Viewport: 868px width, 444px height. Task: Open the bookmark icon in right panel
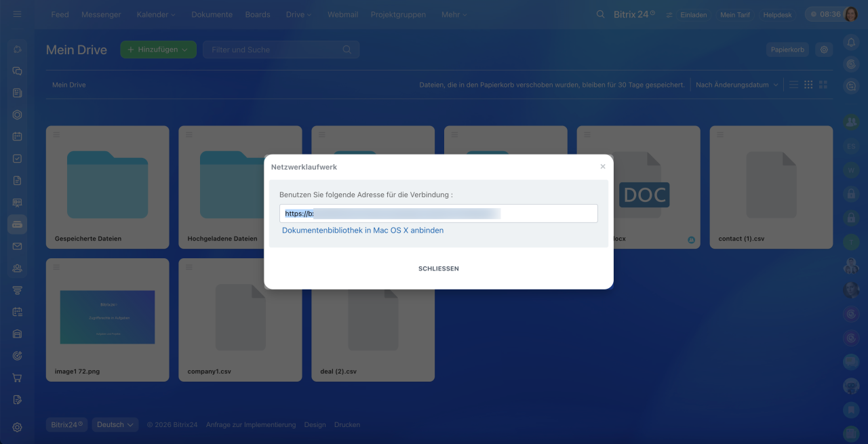click(x=851, y=409)
